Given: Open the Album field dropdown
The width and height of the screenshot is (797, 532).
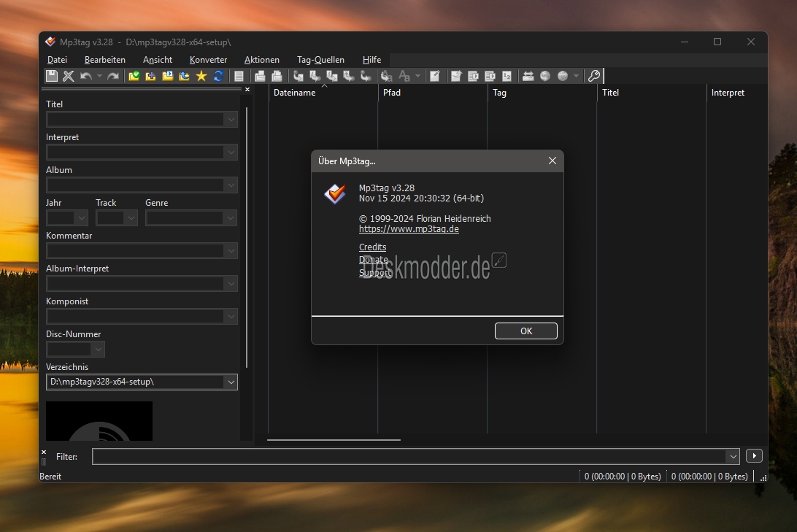Looking at the screenshot, I should (x=231, y=185).
